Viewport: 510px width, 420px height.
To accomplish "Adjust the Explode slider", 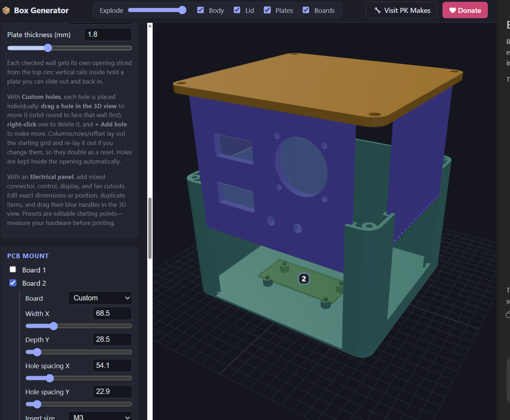I will click(x=157, y=10).
